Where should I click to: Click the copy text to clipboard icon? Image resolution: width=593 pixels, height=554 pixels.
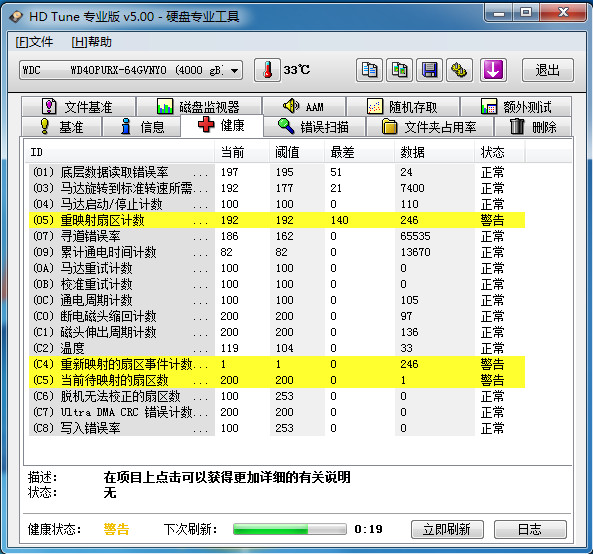pyautogui.click(x=369, y=70)
